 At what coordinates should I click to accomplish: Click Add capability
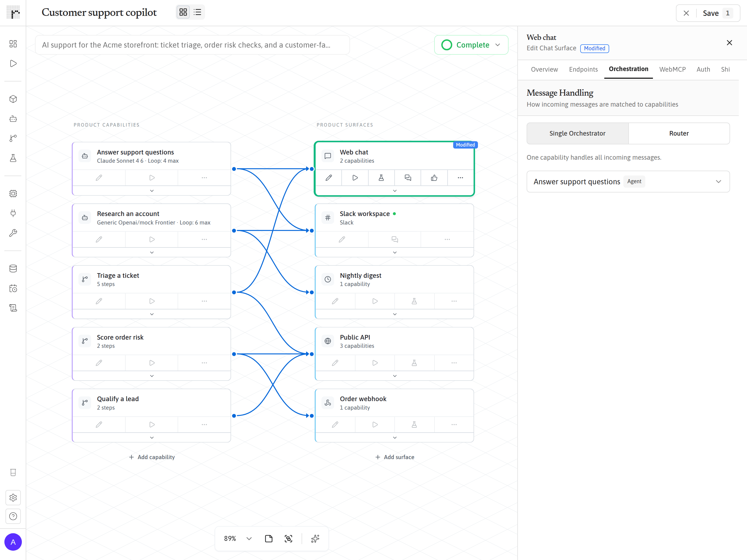[152, 457]
